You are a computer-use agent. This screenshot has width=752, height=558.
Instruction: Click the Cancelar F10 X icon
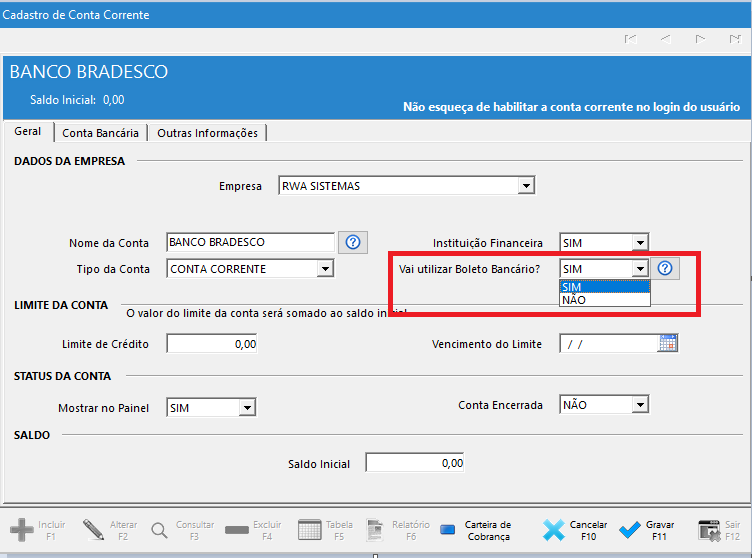554,530
